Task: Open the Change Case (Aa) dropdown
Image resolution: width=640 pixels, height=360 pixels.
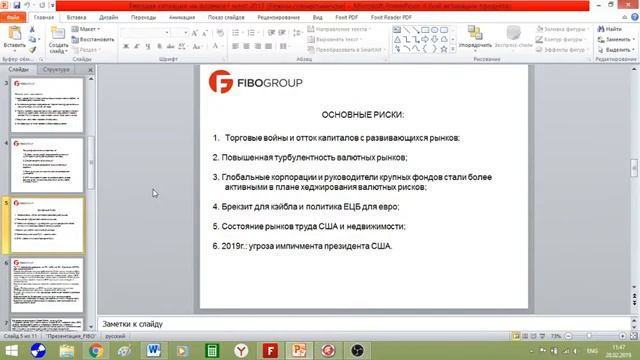Action: pyautogui.click(x=198, y=47)
